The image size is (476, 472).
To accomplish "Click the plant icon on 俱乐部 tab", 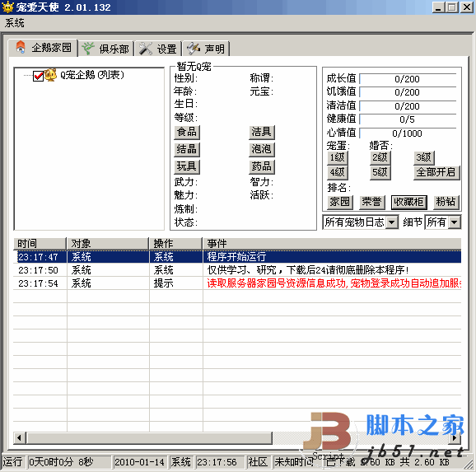I will pyautogui.click(x=88, y=49).
